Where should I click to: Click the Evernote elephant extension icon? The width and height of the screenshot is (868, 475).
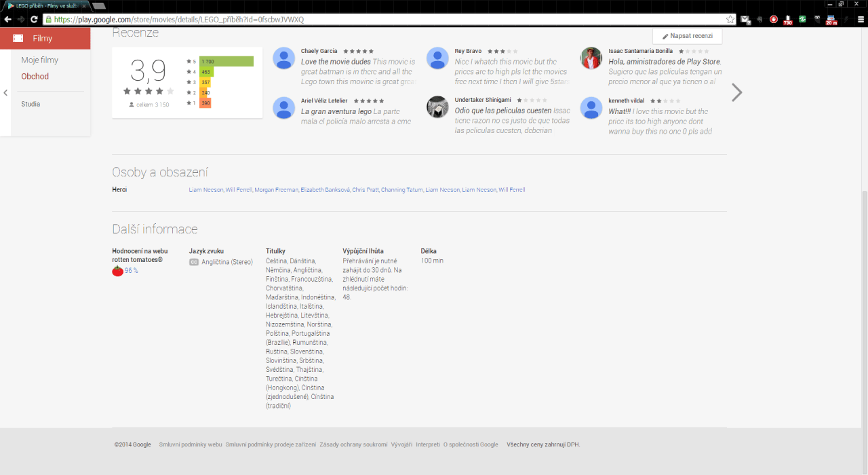[x=759, y=20]
